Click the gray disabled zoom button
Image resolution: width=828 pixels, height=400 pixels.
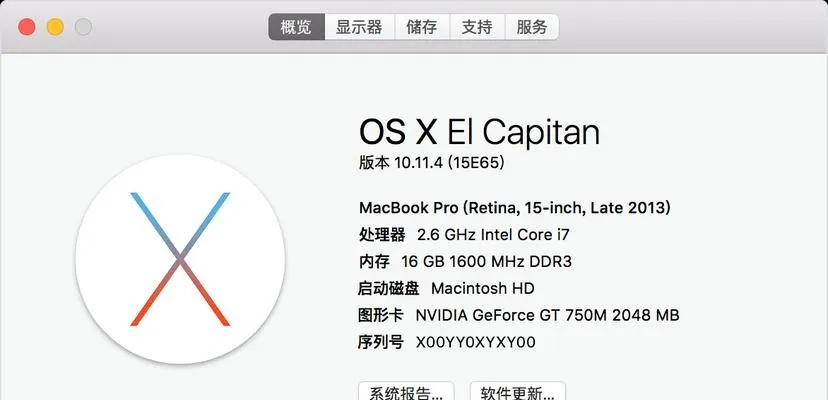click(83, 27)
